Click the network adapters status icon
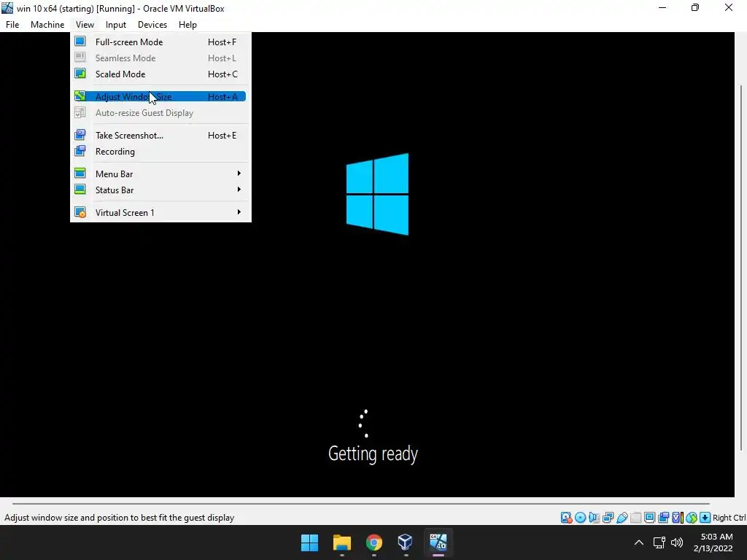Viewport: 747px width, 560px height. pos(608,518)
